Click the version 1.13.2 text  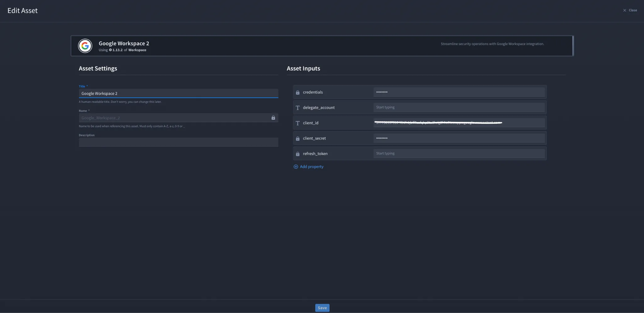117,50
